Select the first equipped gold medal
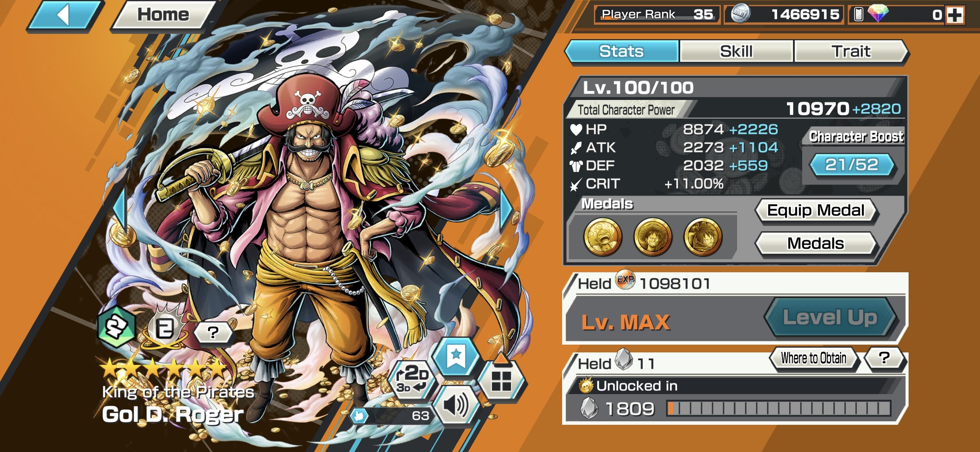Screen dimensions: 980x452 pos(603,237)
